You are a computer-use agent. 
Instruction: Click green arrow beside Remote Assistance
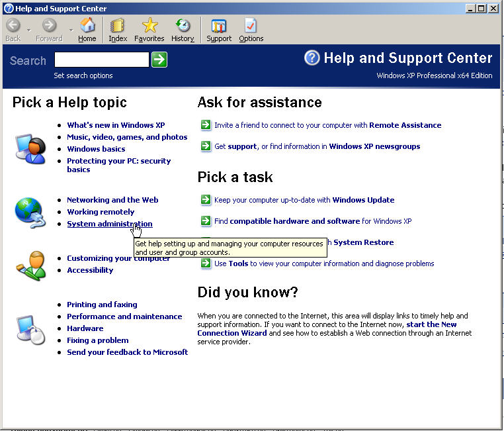pyautogui.click(x=206, y=124)
